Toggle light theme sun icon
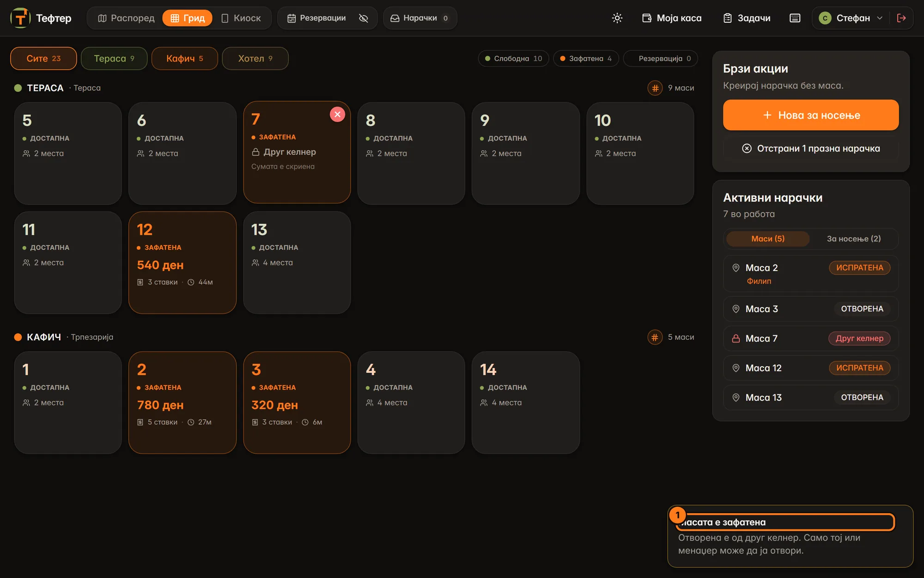924x578 pixels. [617, 18]
